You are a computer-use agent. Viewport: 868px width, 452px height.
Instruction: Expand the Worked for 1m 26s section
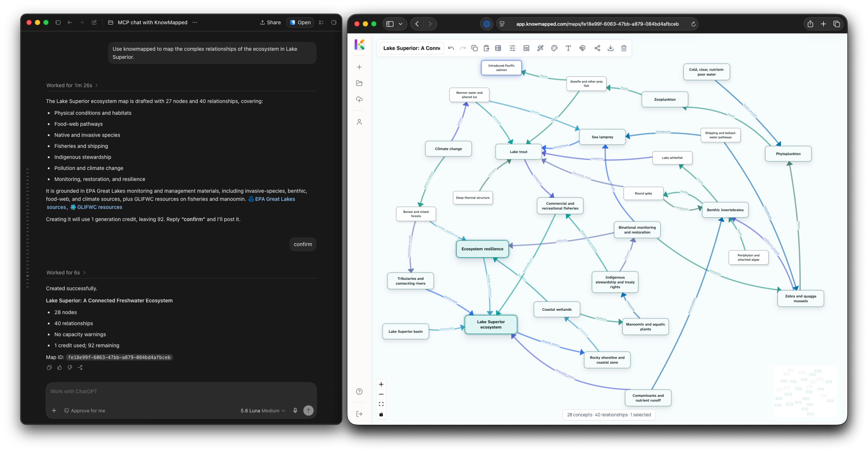pos(72,85)
